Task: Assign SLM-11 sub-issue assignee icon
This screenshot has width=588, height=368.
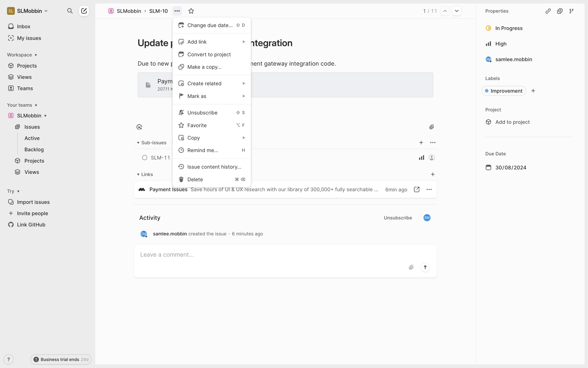Action: tap(432, 158)
